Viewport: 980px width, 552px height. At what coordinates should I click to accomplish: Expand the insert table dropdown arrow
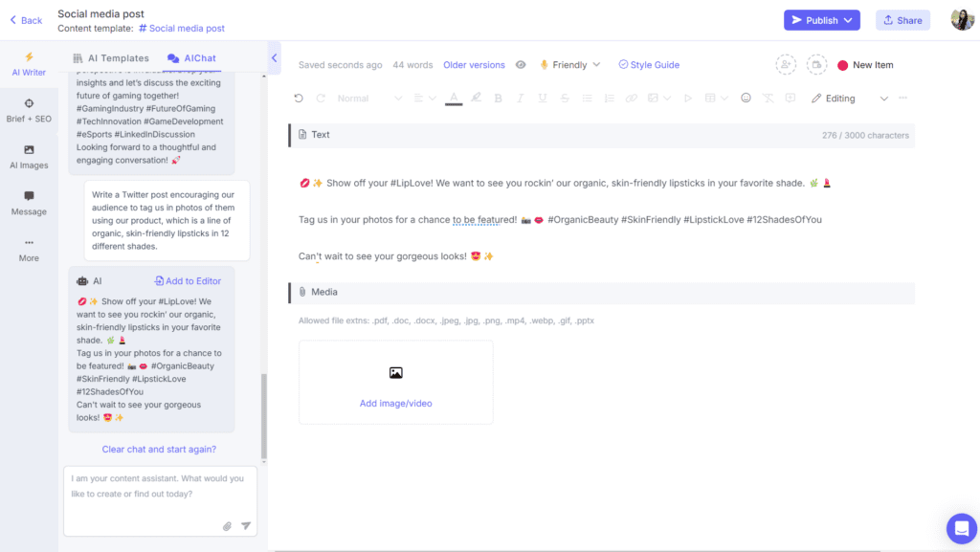pyautogui.click(x=724, y=98)
